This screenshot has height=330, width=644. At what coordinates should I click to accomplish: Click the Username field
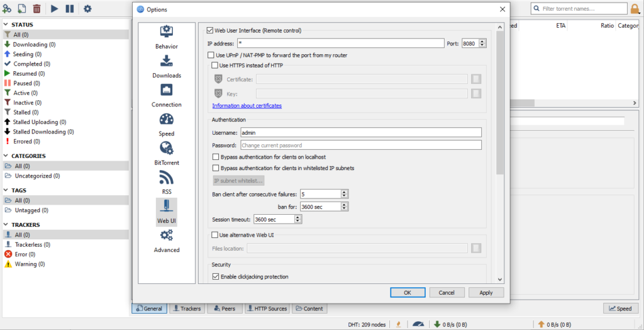(360, 132)
